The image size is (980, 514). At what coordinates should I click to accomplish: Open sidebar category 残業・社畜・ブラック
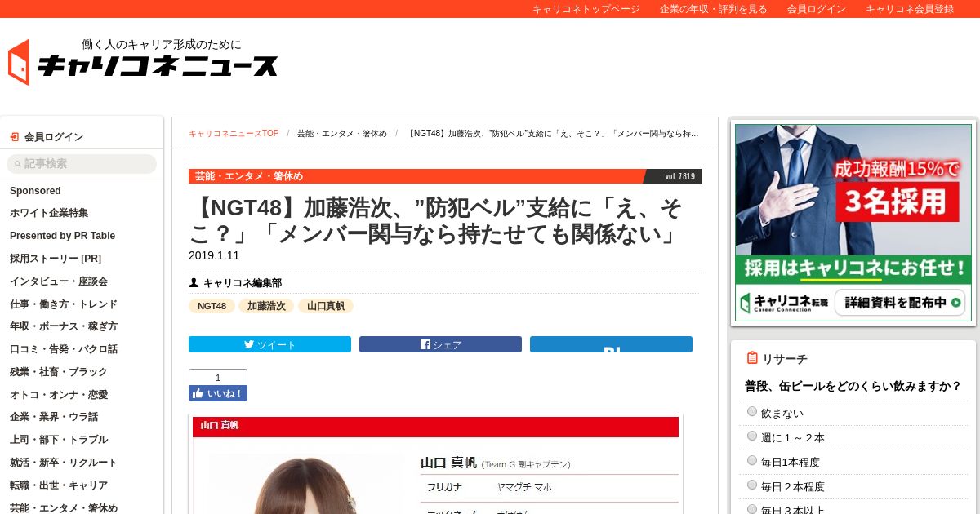pos(59,372)
